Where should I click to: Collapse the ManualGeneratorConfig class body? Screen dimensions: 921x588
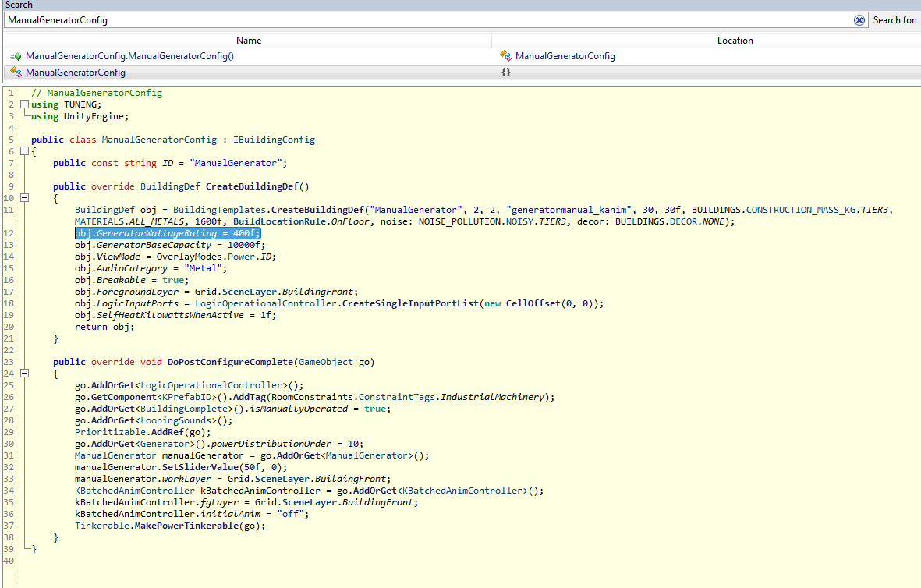click(25, 151)
